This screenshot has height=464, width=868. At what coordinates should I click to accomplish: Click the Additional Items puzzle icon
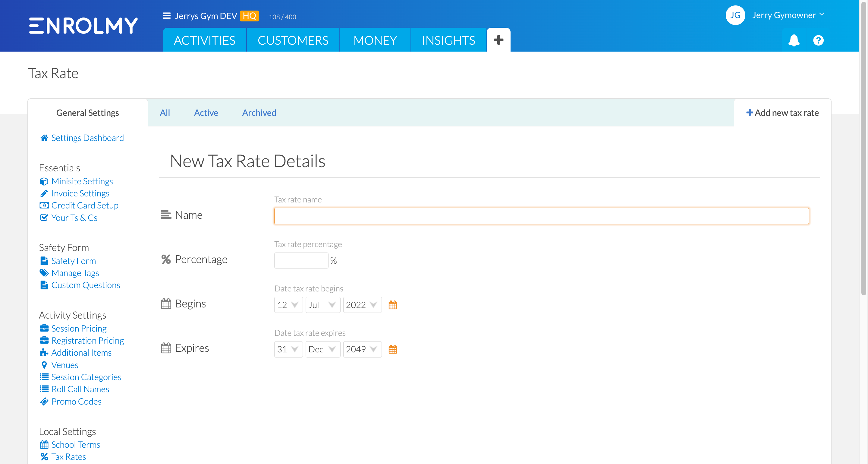point(44,353)
